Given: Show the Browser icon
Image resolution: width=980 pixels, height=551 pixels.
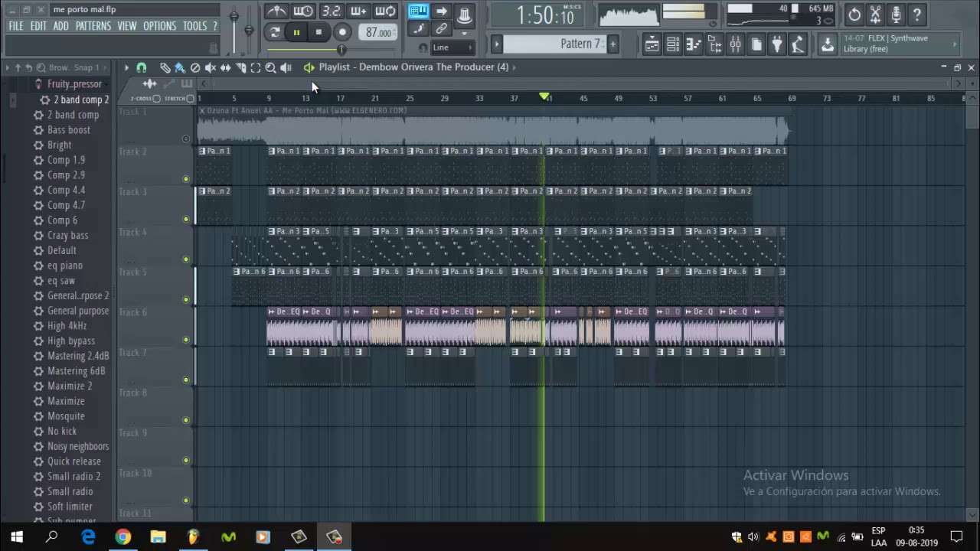Looking at the screenshot, I should click(714, 44).
